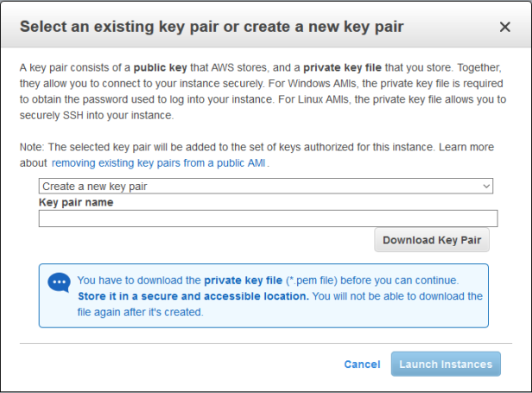This screenshot has height=393, width=532.
Task: Cancel the key pair selection
Action: 362,364
